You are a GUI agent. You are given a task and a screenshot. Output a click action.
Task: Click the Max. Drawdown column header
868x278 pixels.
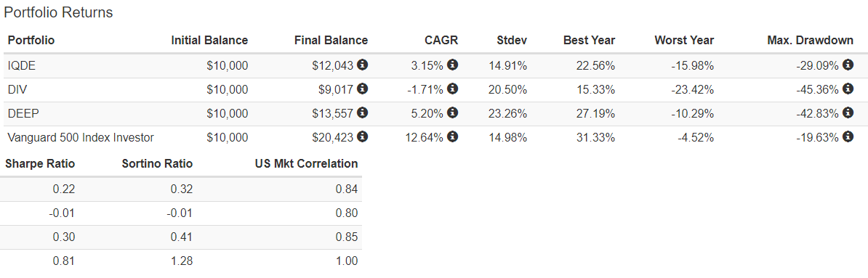(810, 41)
